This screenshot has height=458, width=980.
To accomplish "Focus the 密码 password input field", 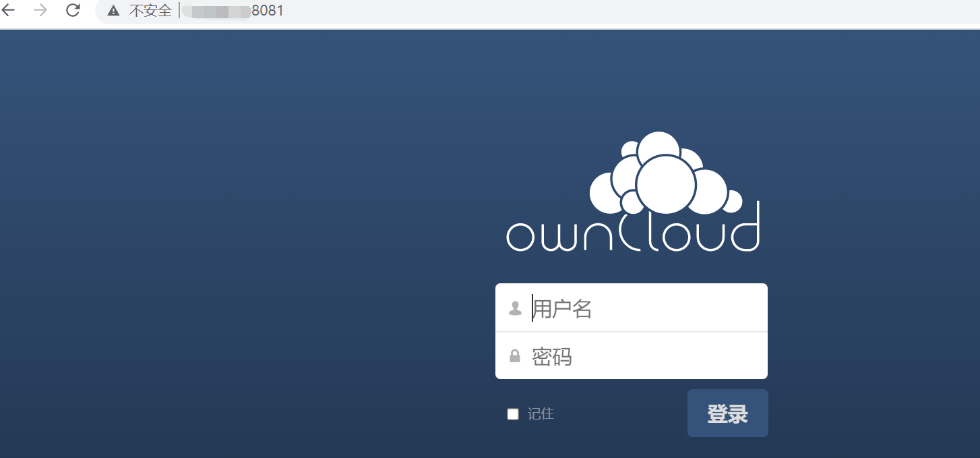I will click(632, 355).
